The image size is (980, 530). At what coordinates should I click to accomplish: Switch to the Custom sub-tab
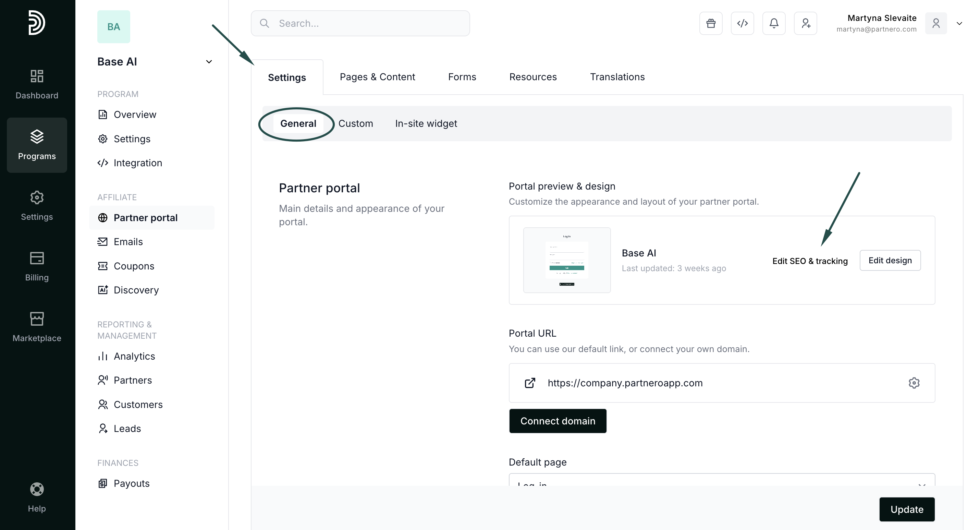(x=355, y=123)
